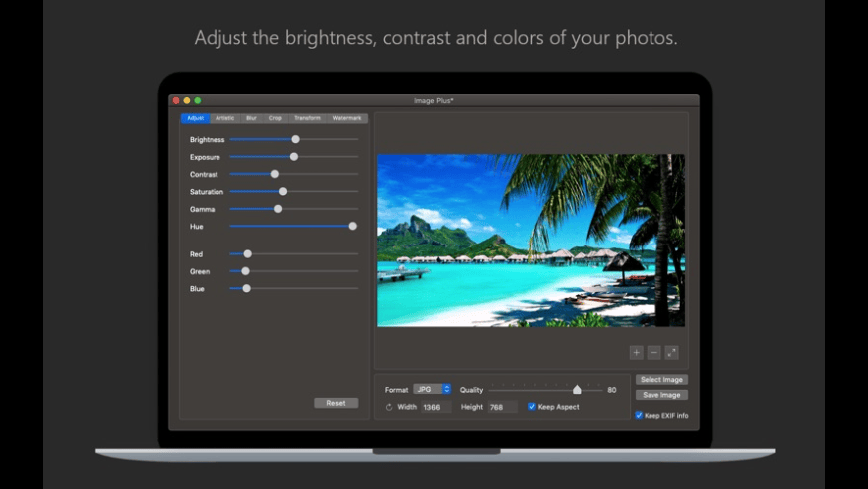Click the Height input field
This screenshot has width=868, height=489.
[502, 407]
